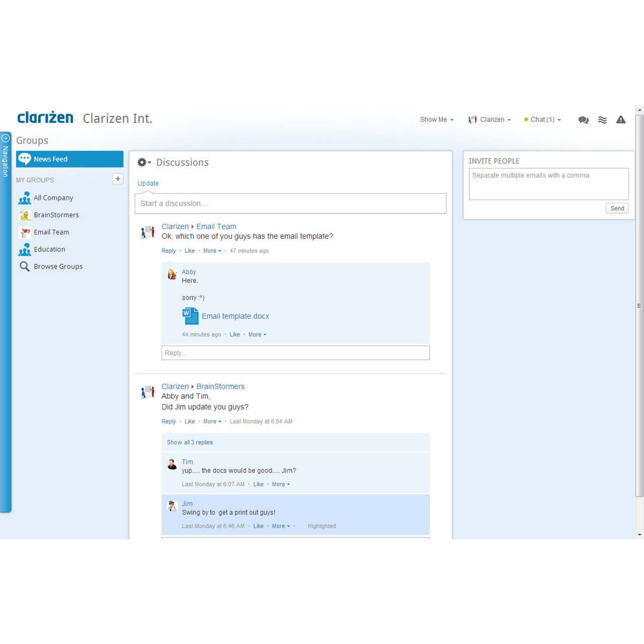
Task: Click inside the Start a discussion field
Action: (x=290, y=203)
